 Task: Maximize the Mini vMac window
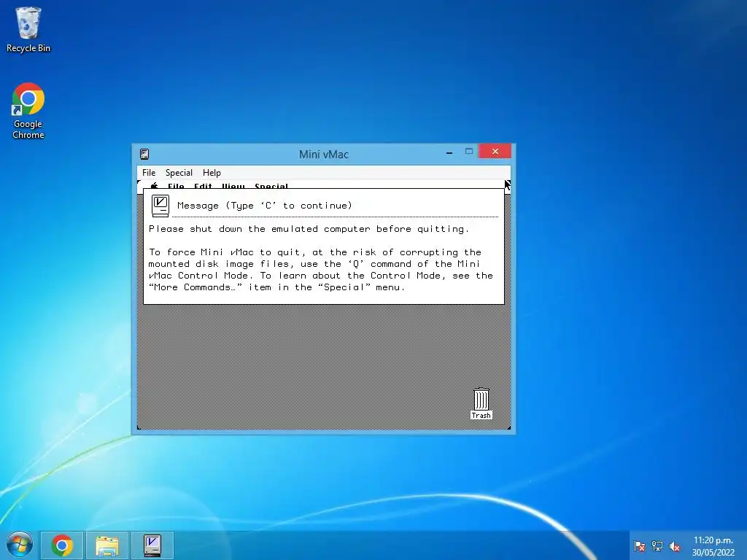coord(469,152)
